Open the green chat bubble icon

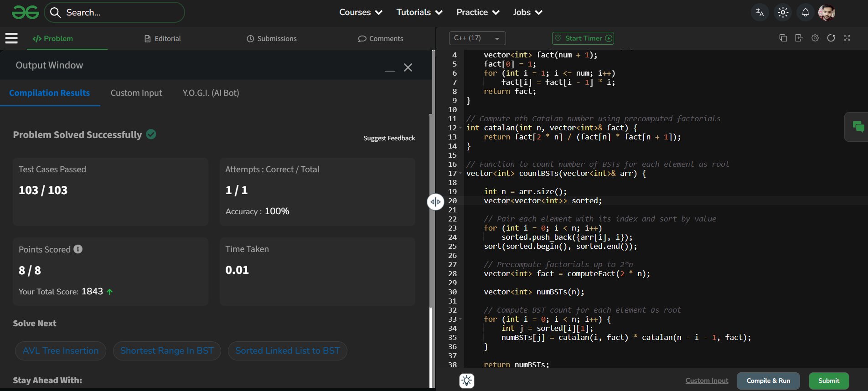[858, 127]
